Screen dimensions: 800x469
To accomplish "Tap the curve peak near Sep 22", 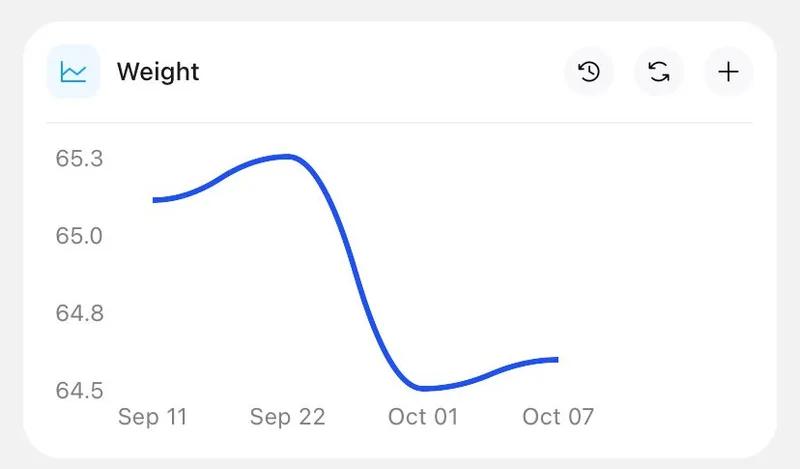I will pos(288,157).
